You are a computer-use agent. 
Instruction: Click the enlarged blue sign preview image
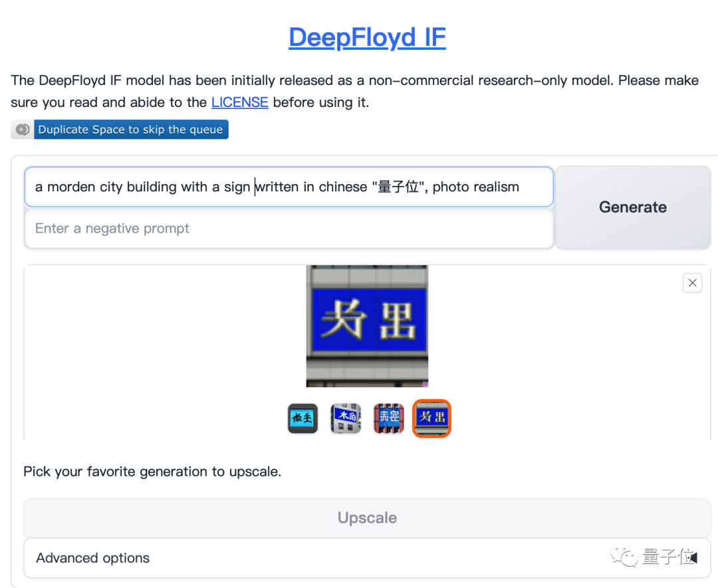pyautogui.click(x=367, y=326)
